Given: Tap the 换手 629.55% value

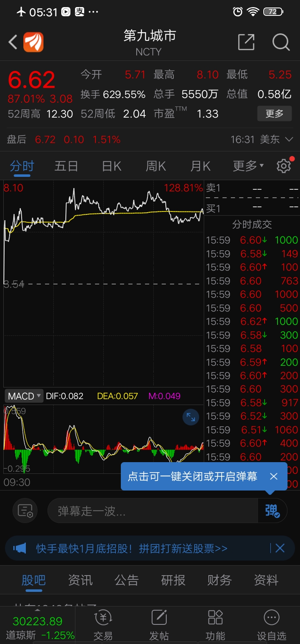Looking at the screenshot, I should coord(124,94).
